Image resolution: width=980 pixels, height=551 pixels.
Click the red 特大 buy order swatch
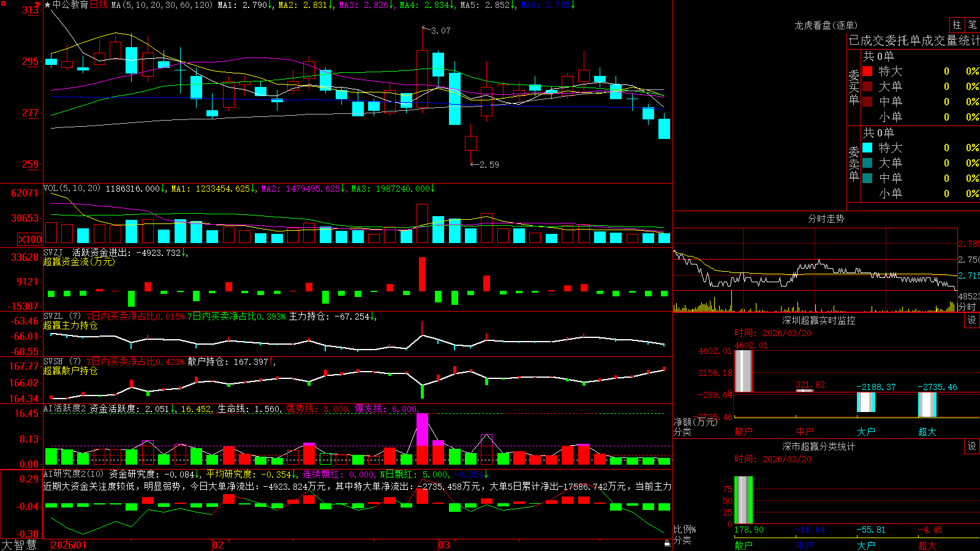867,71
